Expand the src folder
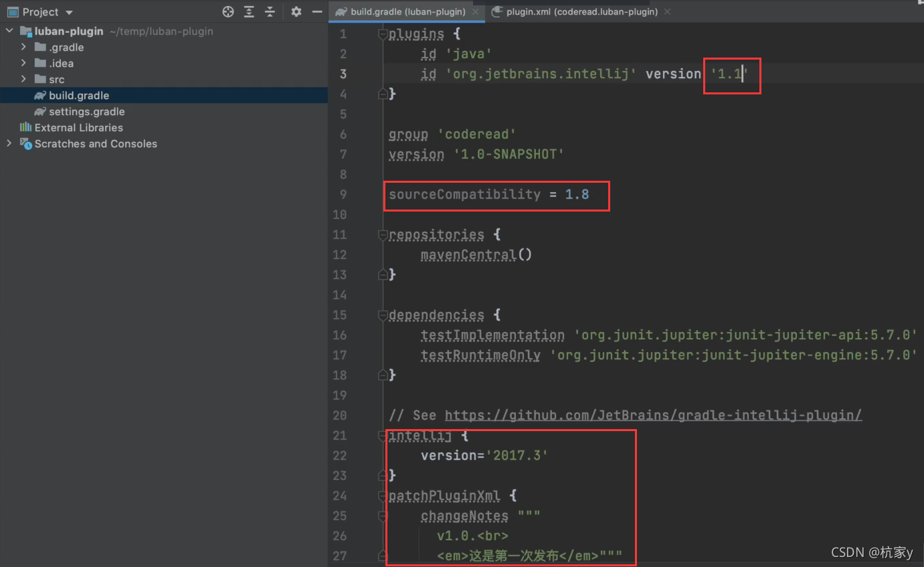 23,79
